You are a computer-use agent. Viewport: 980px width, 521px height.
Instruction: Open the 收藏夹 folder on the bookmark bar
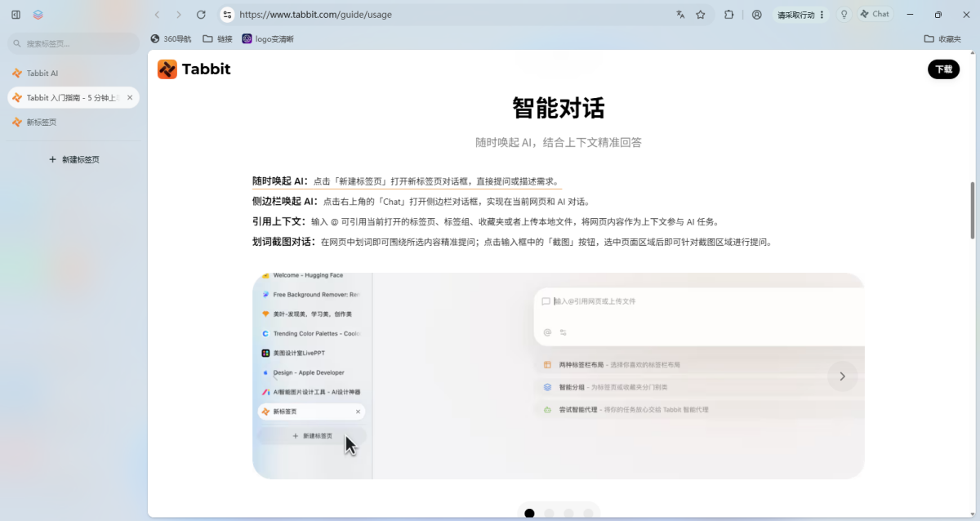tap(942, 38)
